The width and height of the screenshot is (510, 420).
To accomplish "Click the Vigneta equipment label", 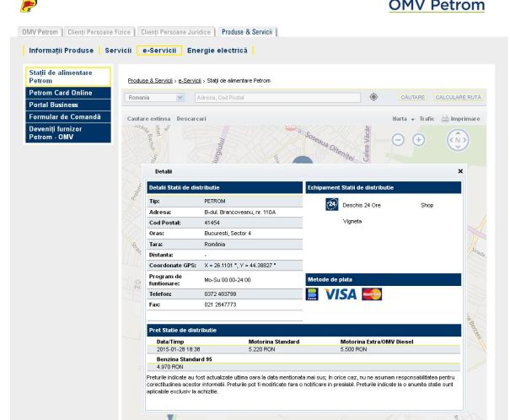I will point(352,222).
